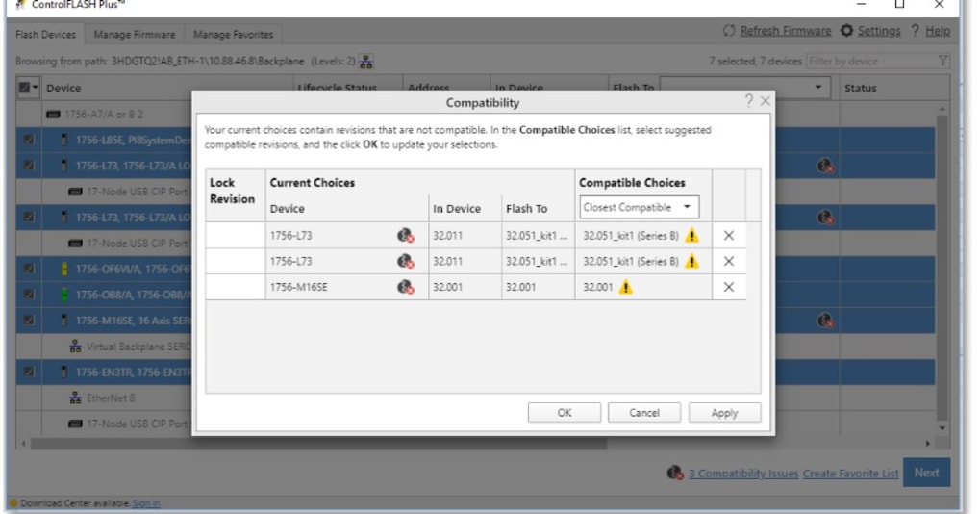The image size is (980, 514).
Task: Open the 3 Compatibility Issues link
Action: pos(743,474)
